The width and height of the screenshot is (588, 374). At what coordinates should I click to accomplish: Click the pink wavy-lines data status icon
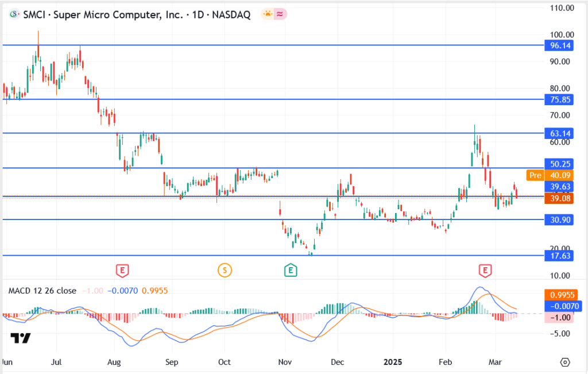click(x=280, y=15)
